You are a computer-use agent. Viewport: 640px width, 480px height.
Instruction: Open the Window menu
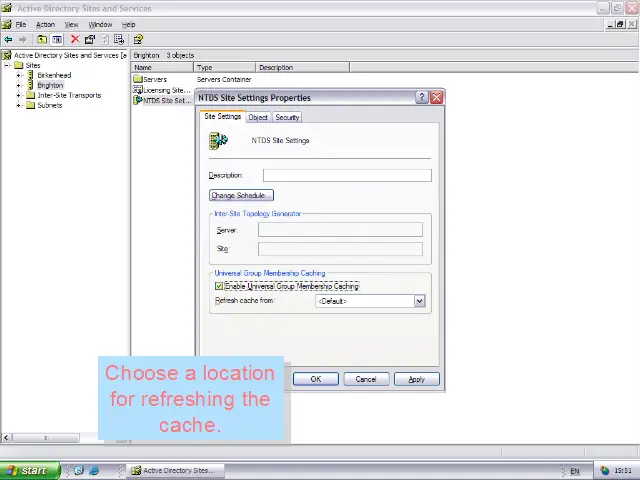coord(100,24)
